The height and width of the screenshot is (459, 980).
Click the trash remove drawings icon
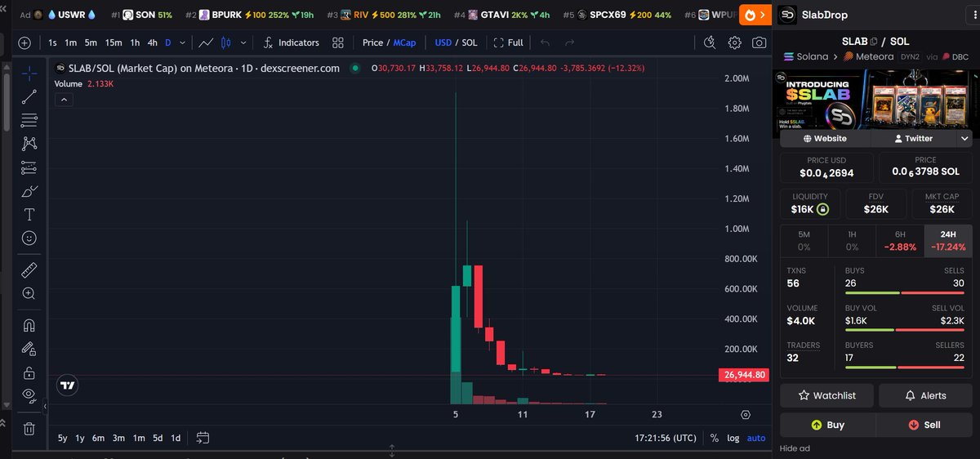tap(29, 428)
